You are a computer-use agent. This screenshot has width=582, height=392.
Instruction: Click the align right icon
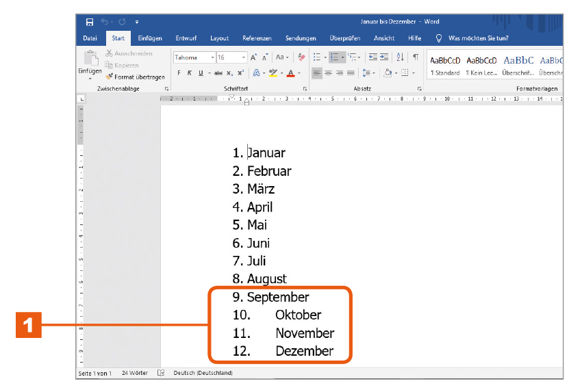[340, 73]
